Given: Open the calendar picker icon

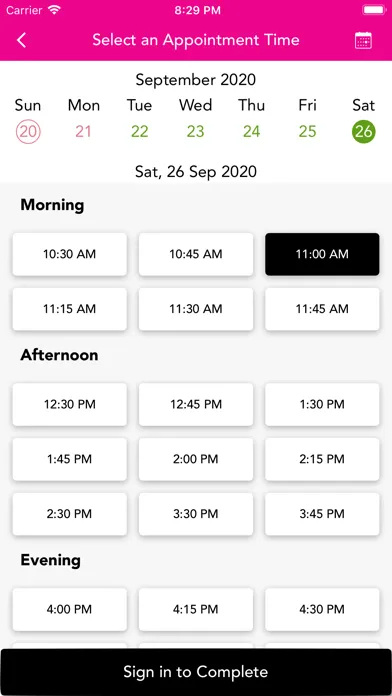Looking at the screenshot, I should [363, 40].
